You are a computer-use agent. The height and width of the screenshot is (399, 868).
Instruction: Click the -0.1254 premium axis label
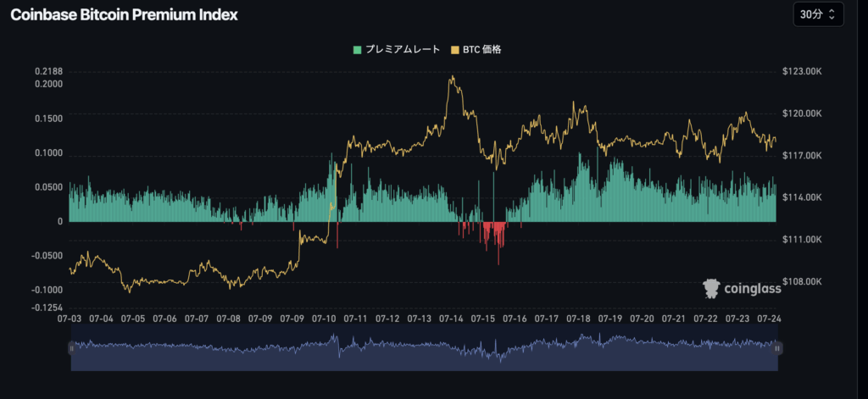(47, 308)
